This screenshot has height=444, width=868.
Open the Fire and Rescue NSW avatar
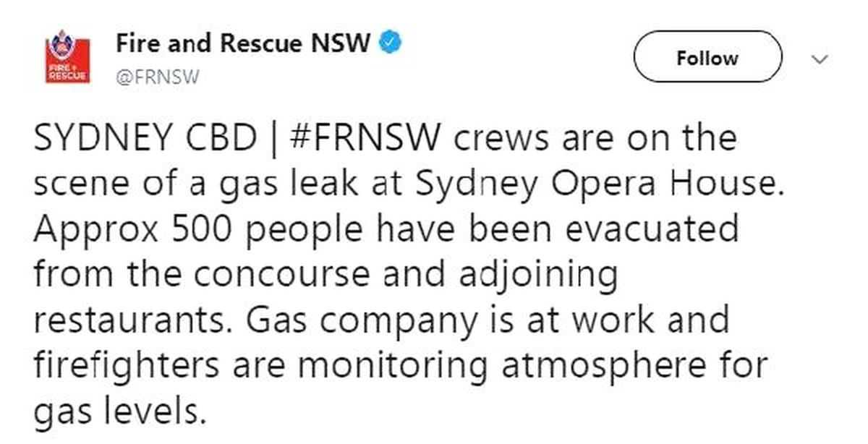68,57
